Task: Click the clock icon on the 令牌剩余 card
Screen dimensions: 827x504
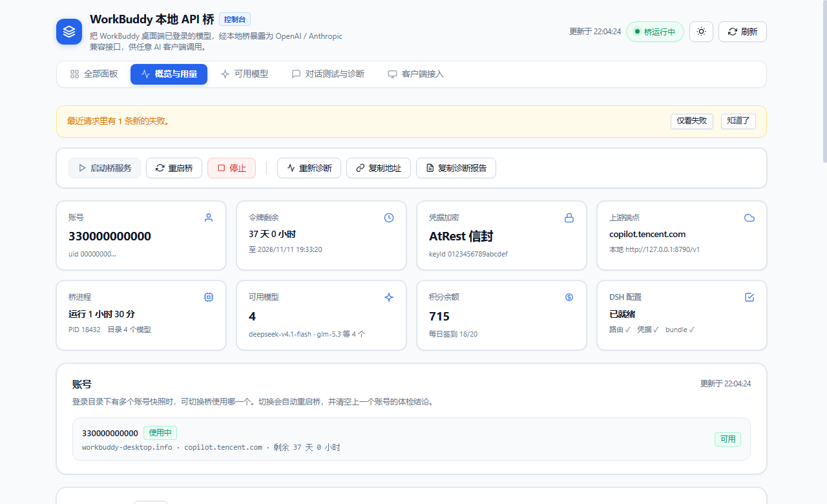Action: click(x=389, y=218)
